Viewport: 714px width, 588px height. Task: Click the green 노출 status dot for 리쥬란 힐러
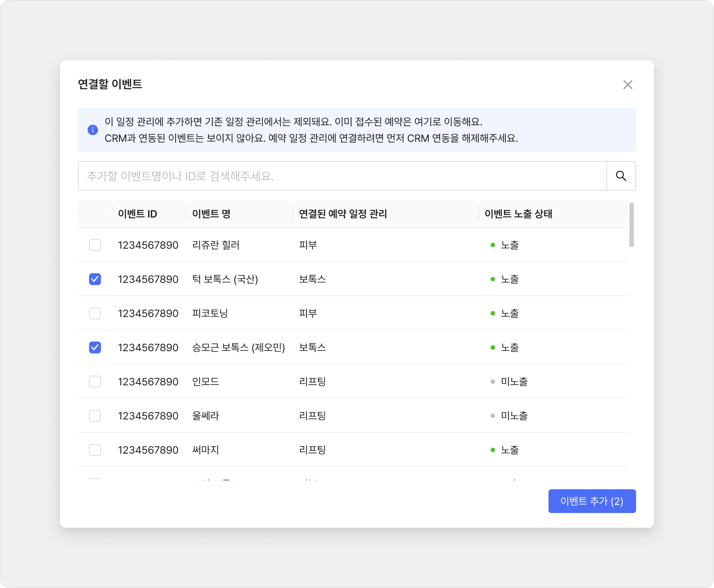pos(493,245)
